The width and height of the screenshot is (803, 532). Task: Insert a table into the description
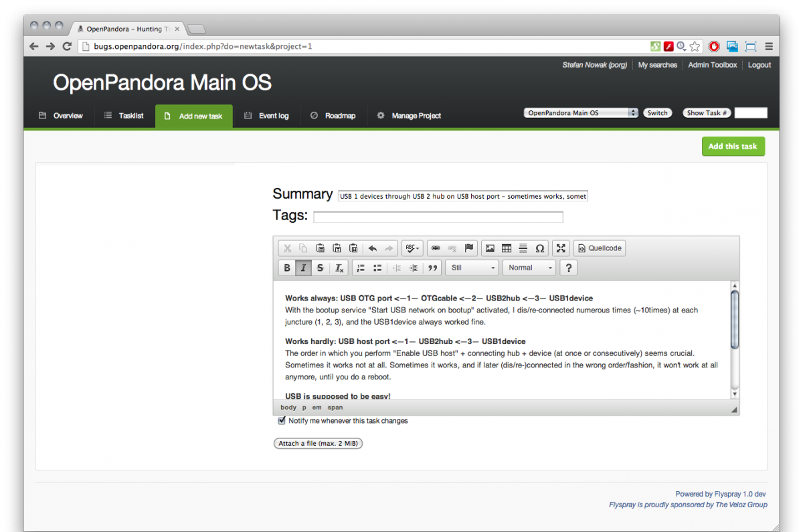pyautogui.click(x=507, y=248)
